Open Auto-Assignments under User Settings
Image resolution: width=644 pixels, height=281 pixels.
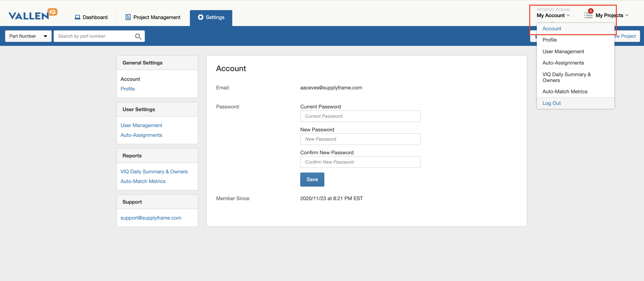[x=141, y=135]
